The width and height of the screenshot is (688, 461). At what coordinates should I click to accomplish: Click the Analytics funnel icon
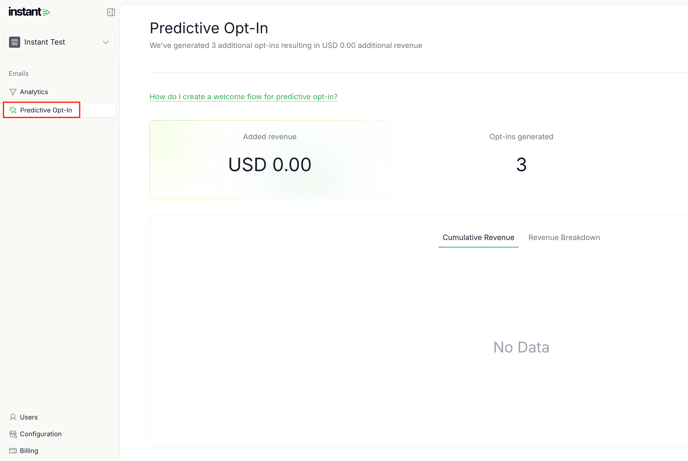tap(13, 92)
